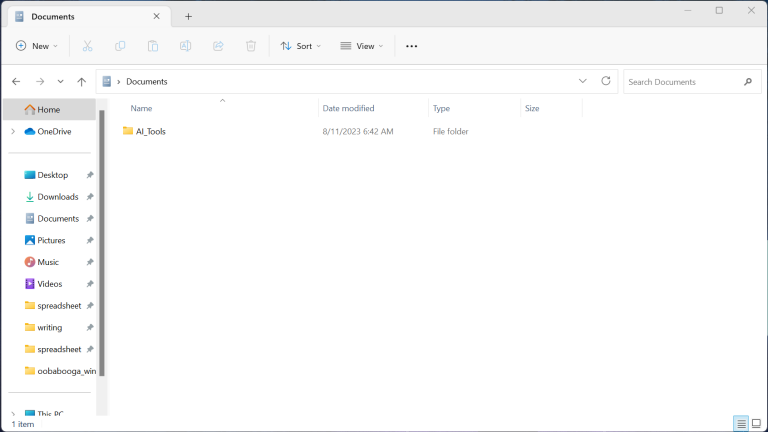Click the Rename icon in toolbar

(185, 46)
